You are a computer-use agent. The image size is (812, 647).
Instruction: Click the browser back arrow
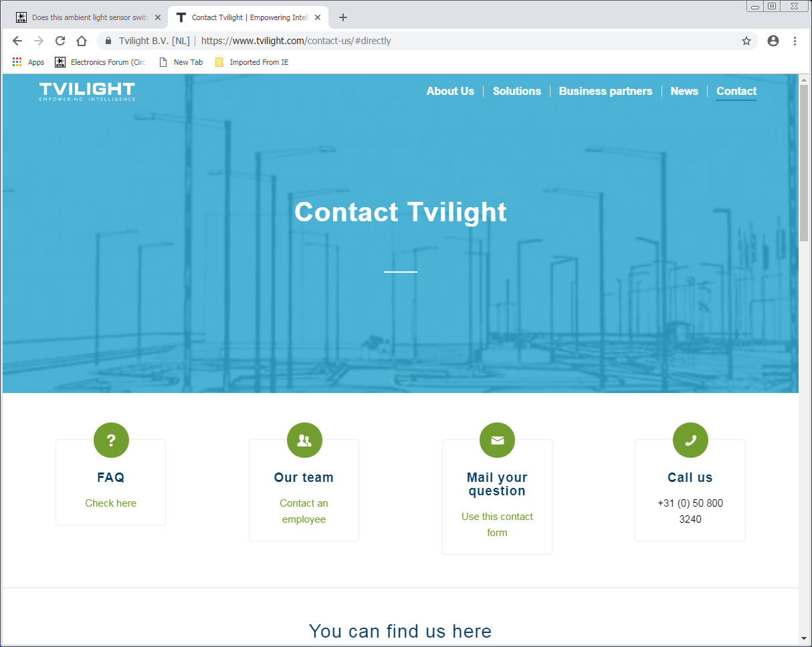click(x=17, y=41)
